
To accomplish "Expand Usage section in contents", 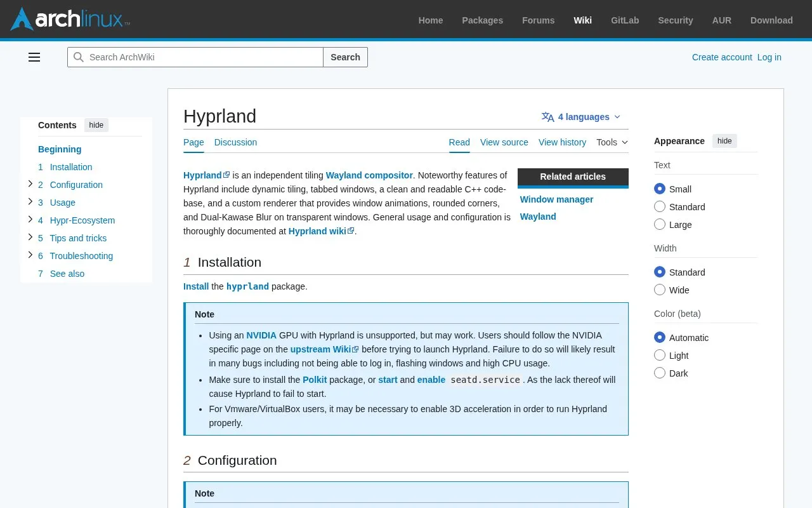I will pos(30,202).
